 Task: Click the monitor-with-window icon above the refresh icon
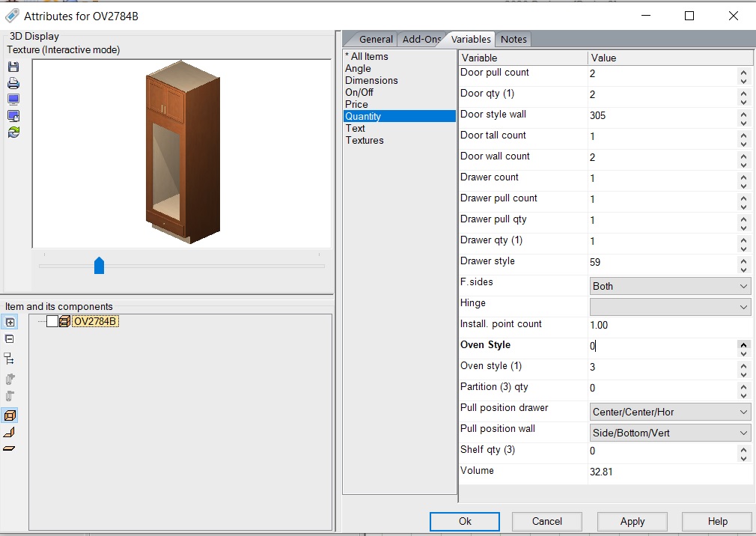click(x=13, y=116)
